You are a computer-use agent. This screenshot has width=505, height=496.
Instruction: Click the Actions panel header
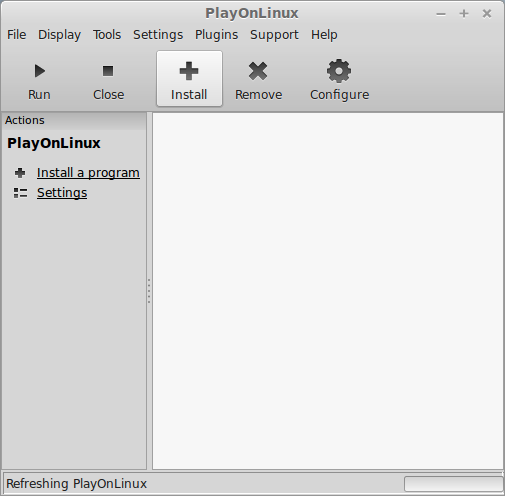click(74, 120)
